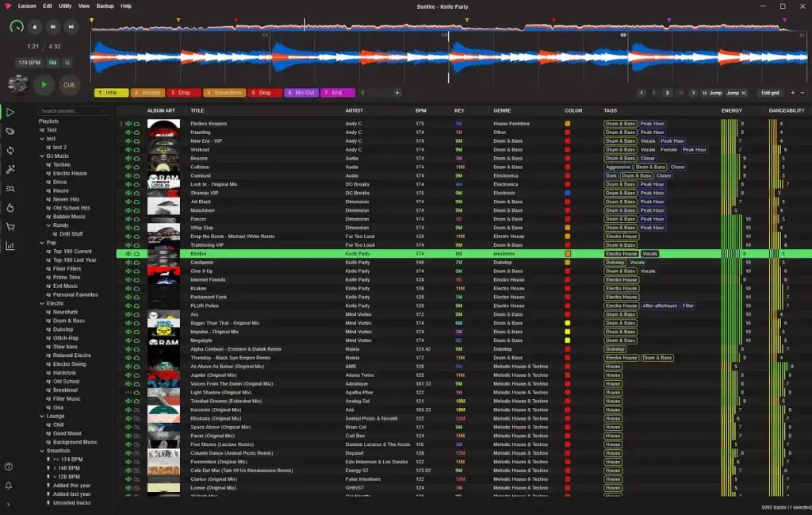The height and width of the screenshot is (515, 812).
Task: Click the Edit grid button
Action: click(770, 93)
